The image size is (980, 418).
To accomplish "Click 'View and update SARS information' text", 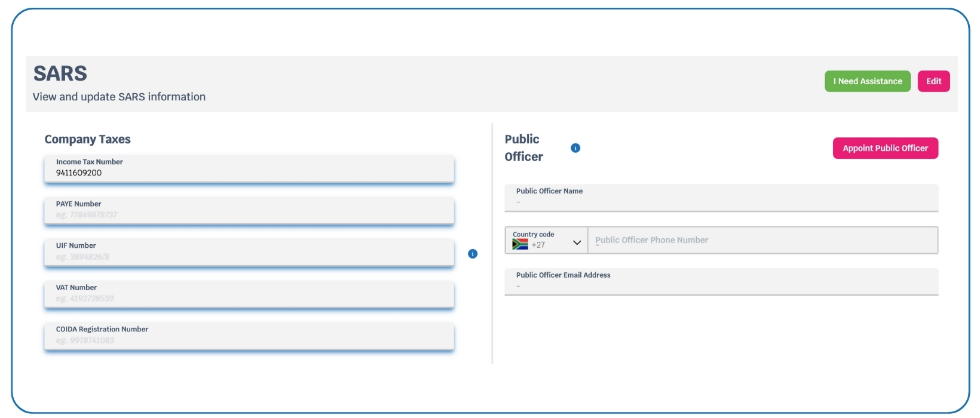I will (x=119, y=97).
